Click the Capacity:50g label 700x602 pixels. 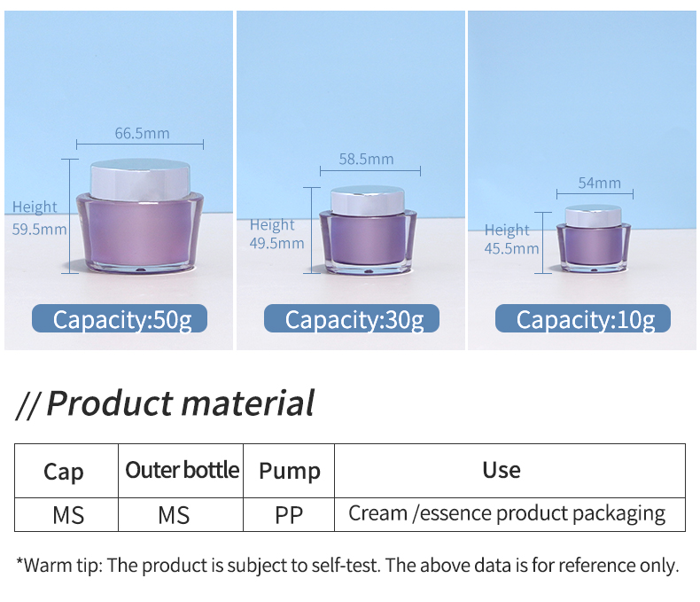point(120,318)
